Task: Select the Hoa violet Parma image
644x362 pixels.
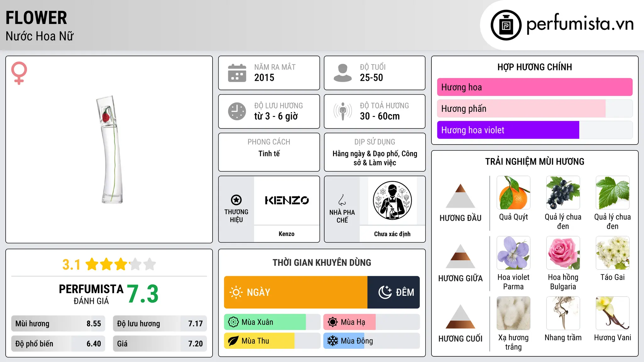Action: [x=514, y=253]
